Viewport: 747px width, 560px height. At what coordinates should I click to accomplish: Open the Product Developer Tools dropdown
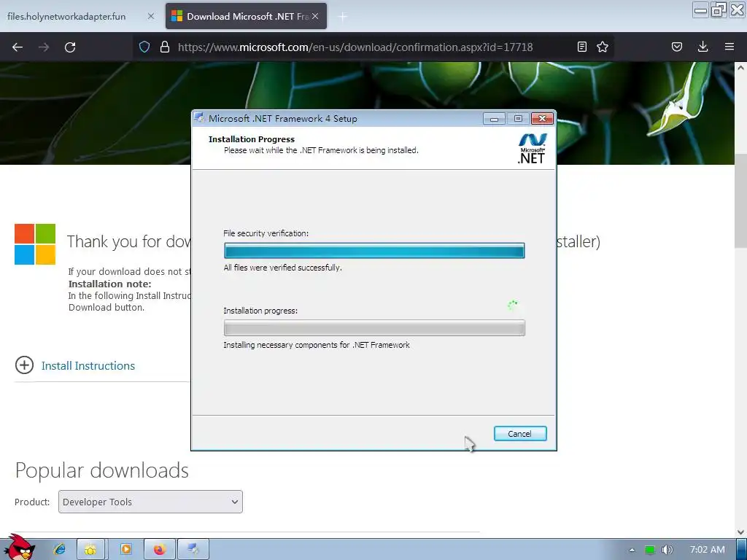tap(150, 502)
